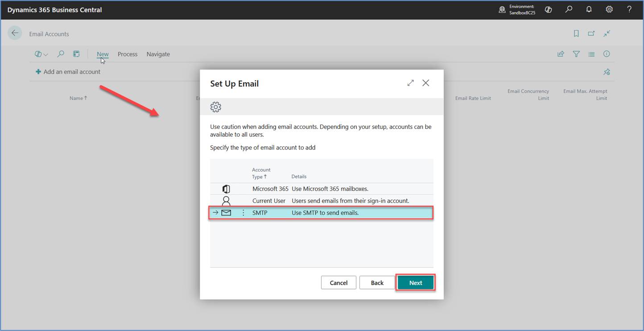
Task: Open the environment information icon
Action: (502, 9)
